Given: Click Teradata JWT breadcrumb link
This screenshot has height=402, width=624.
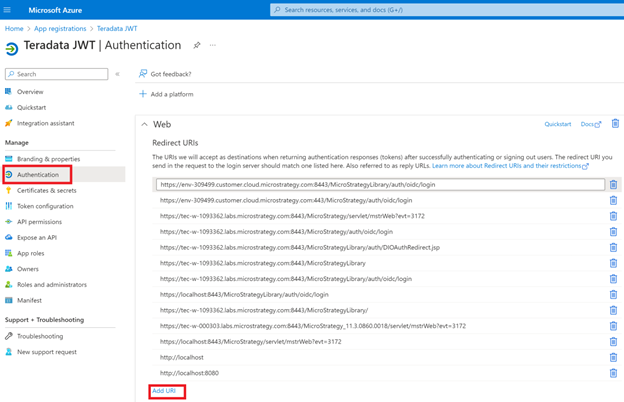Looking at the screenshot, I should (x=117, y=29).
